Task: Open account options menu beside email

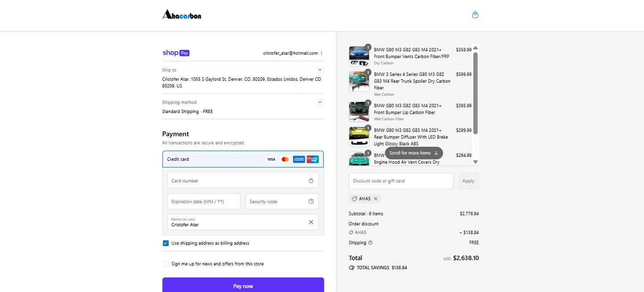Action: [322, 53]
